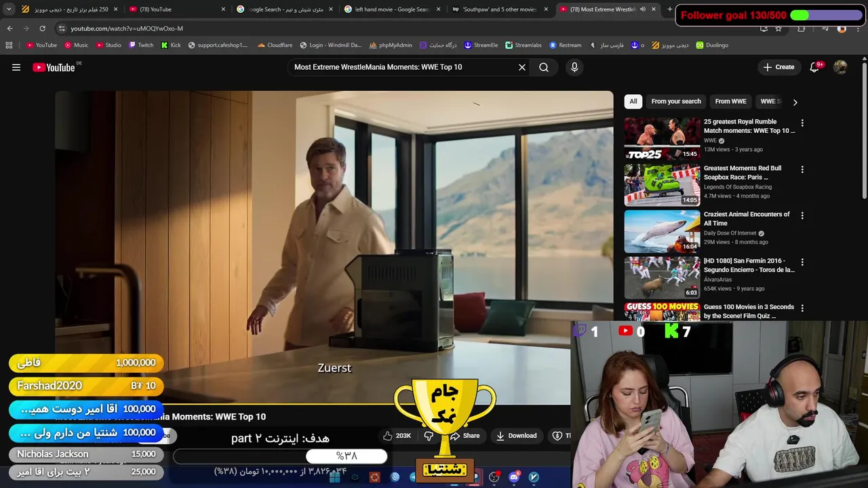
Task: Open the bookmarks bar apps grid
Action: (9, 45)
